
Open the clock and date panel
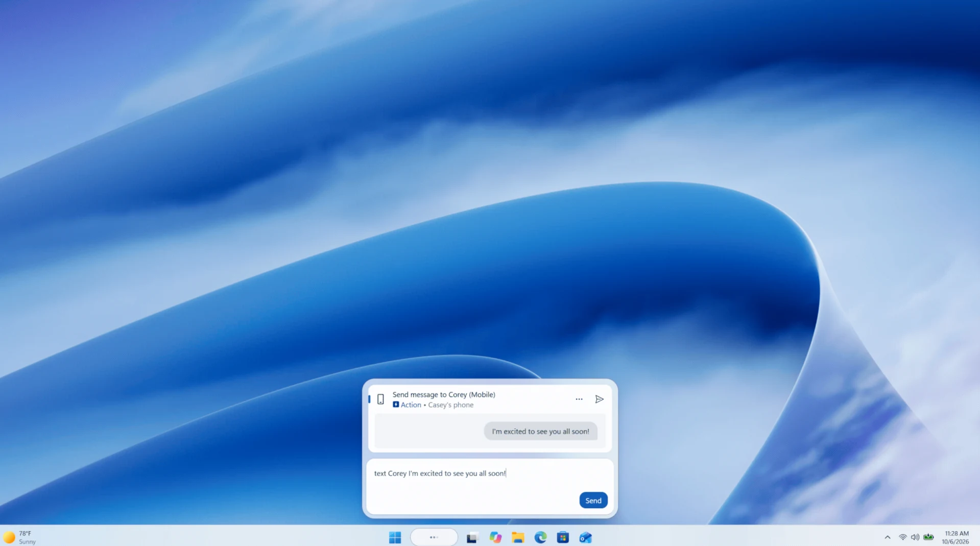click(955, 537)
